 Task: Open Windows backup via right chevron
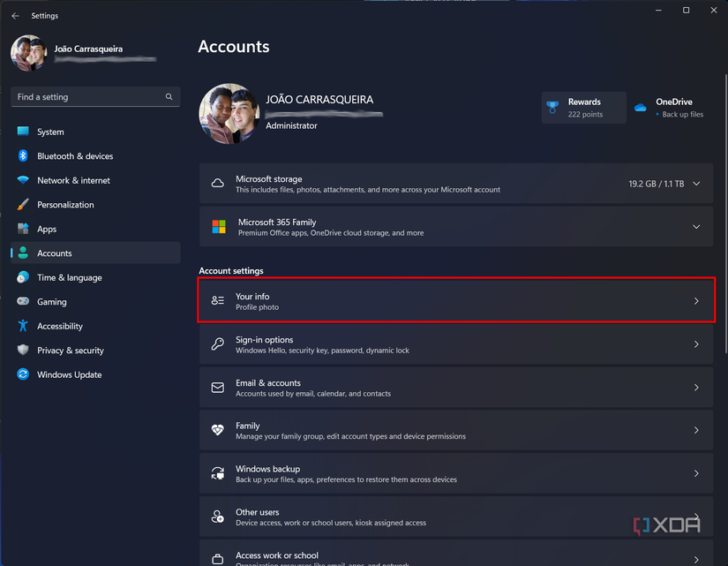point(696,473)
